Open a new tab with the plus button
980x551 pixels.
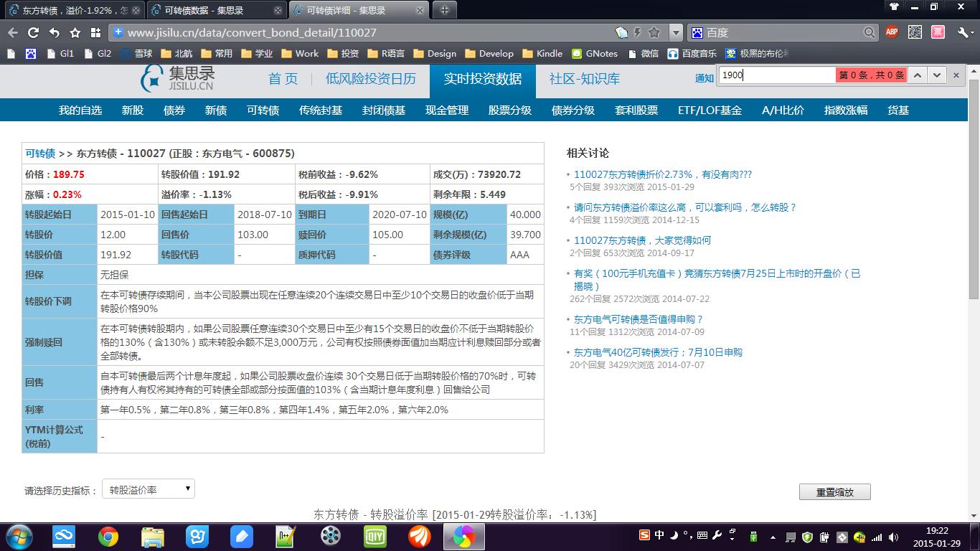445,10
